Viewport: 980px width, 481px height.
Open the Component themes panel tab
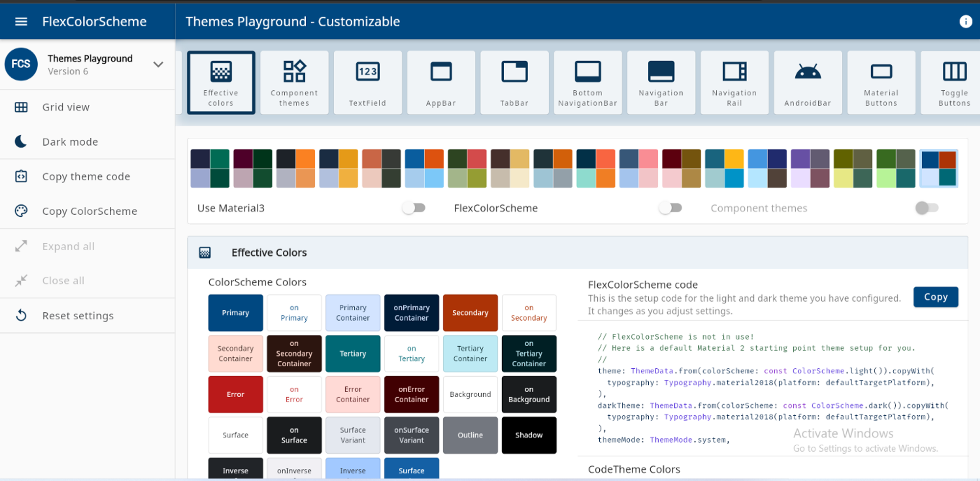pos(294,83)
